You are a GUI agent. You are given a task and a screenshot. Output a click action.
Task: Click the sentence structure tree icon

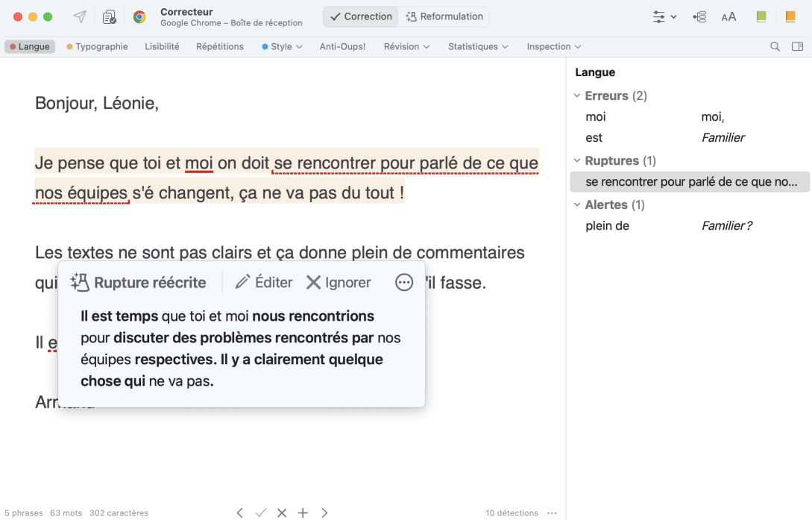point(699,16)
